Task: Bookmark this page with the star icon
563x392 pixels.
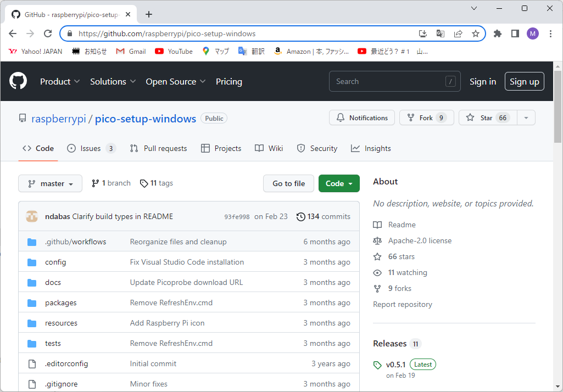Action: coord(476,33)
